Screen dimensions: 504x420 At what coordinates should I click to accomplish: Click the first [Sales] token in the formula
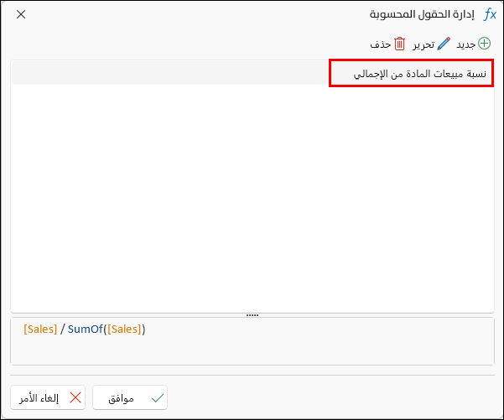pos(40,329)
